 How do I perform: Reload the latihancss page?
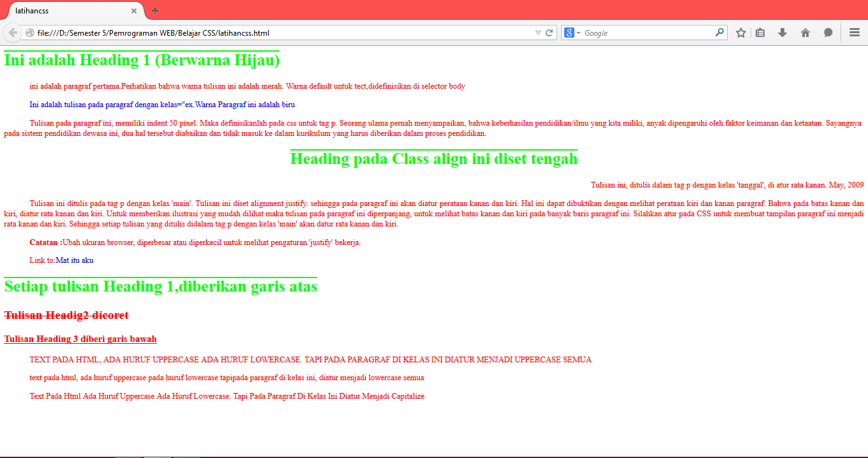548,32
